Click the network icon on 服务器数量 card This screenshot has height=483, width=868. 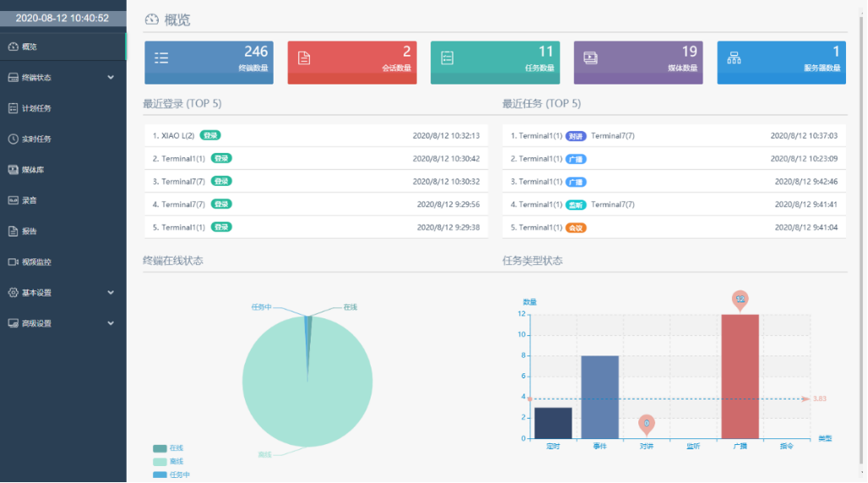coord(734,58)
